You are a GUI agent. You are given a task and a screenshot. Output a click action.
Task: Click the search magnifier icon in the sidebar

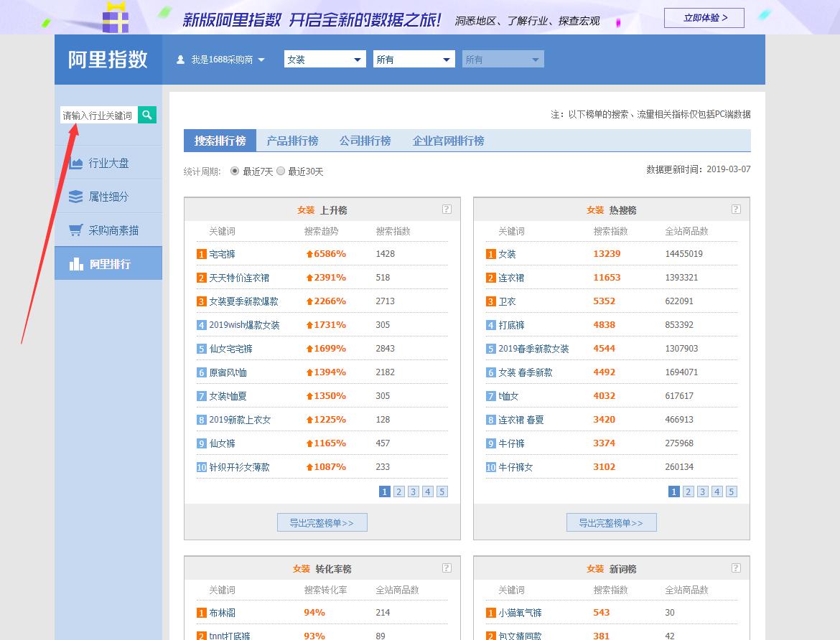(x=147, y=115)
